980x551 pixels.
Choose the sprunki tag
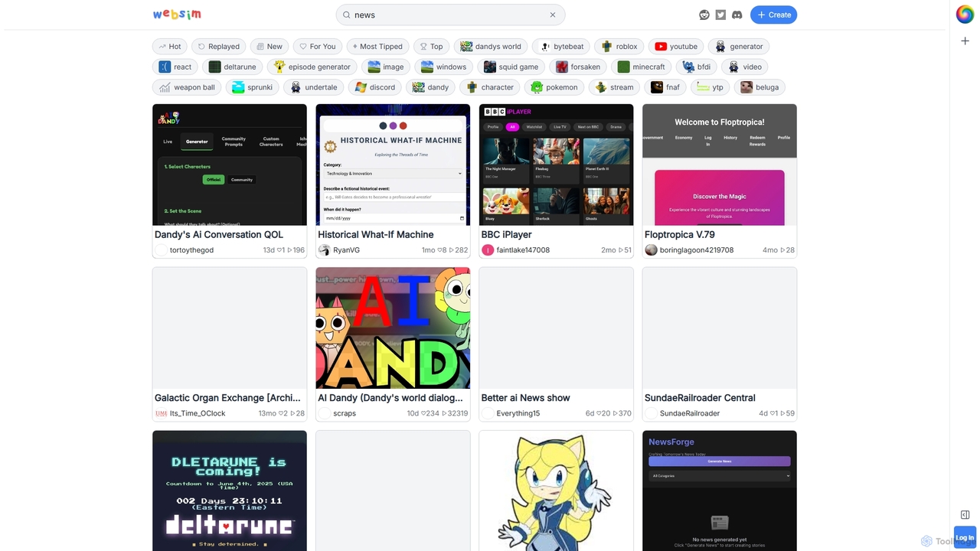coord(253,87)
